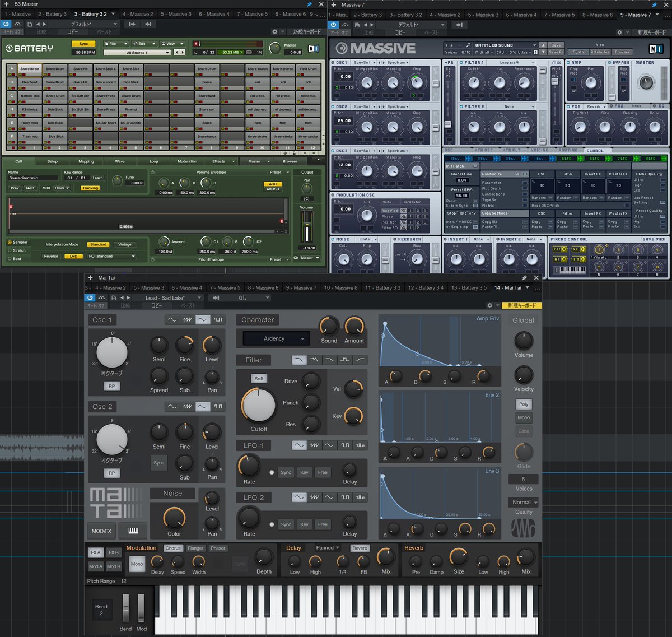The width and height of the screenshot is (672, 637).
Task: Select sample-and-hold waveform for Mai Tai LFO 1
Action: [x=360, y=445]
